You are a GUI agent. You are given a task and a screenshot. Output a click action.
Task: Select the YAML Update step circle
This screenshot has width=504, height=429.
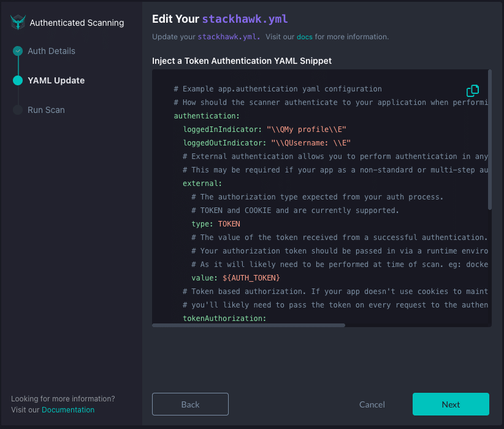coord(18,80)
